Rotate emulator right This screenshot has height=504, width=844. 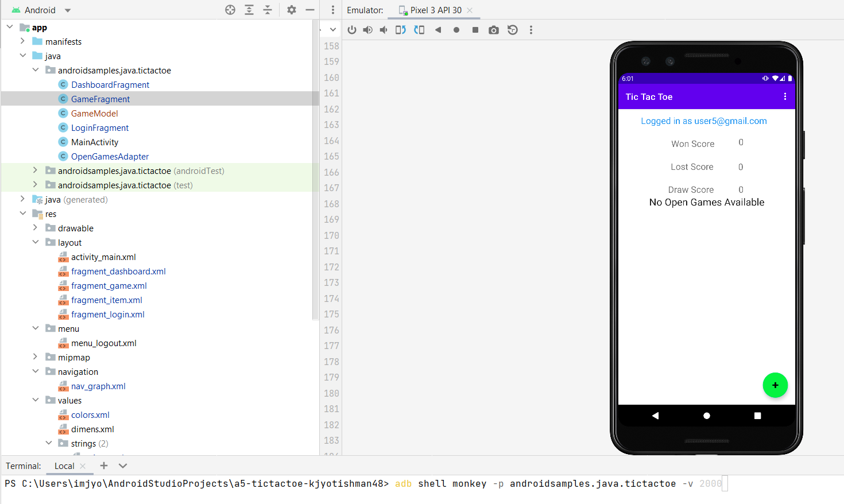(419, 30)
